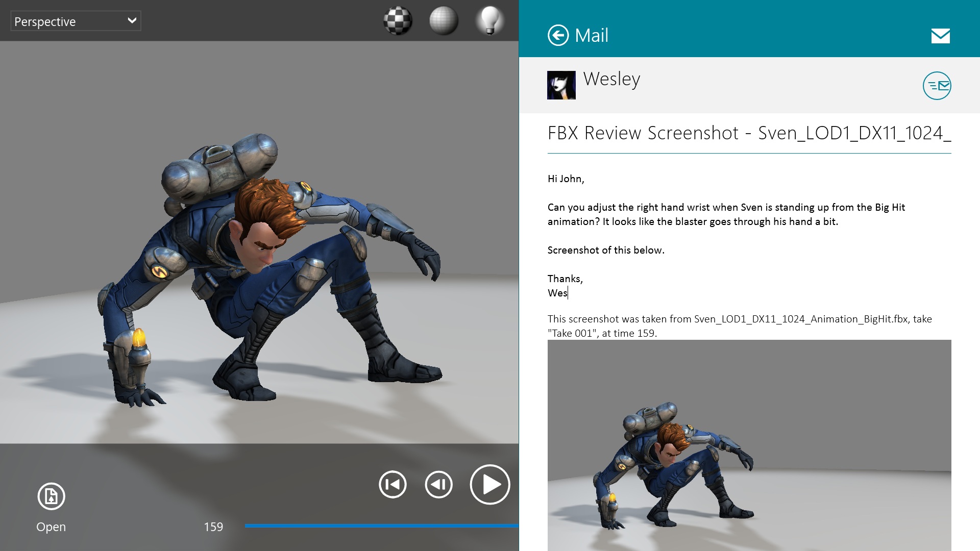
Task: Click the frame number 159
Action: click(x=213, y=527)
